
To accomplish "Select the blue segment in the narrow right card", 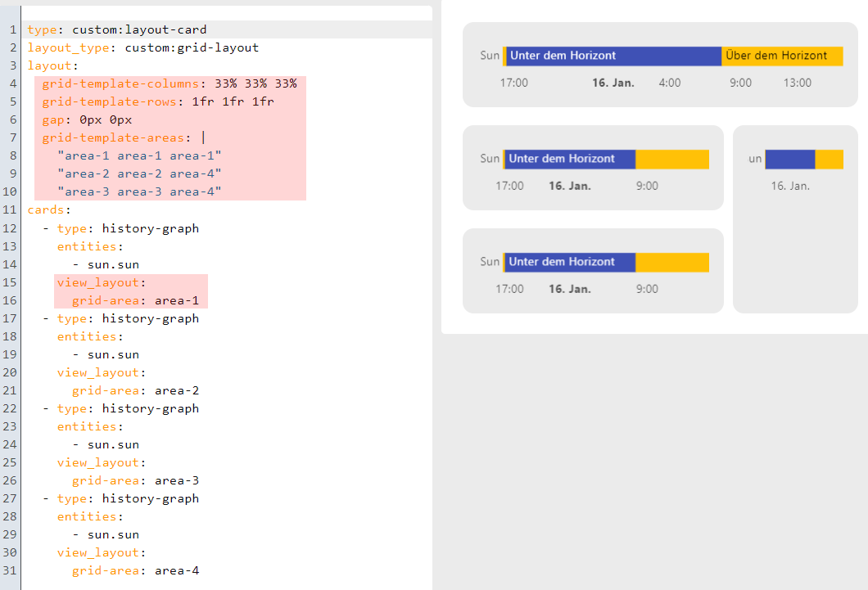I will coord(790,160).
